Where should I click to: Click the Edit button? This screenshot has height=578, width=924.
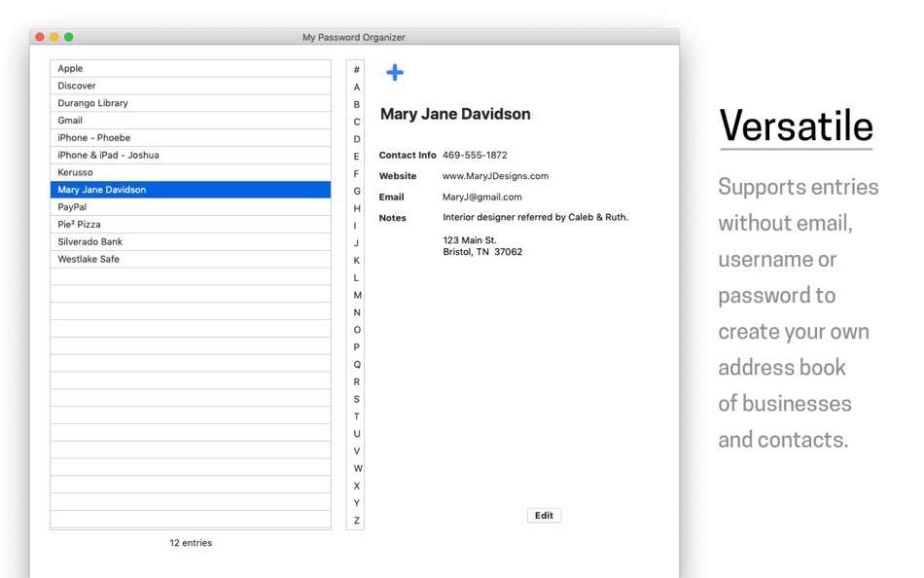click(x=544, y=516)
